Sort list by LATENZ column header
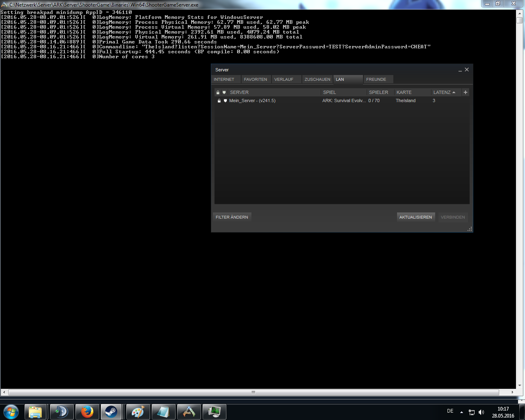 click(446, 92)
